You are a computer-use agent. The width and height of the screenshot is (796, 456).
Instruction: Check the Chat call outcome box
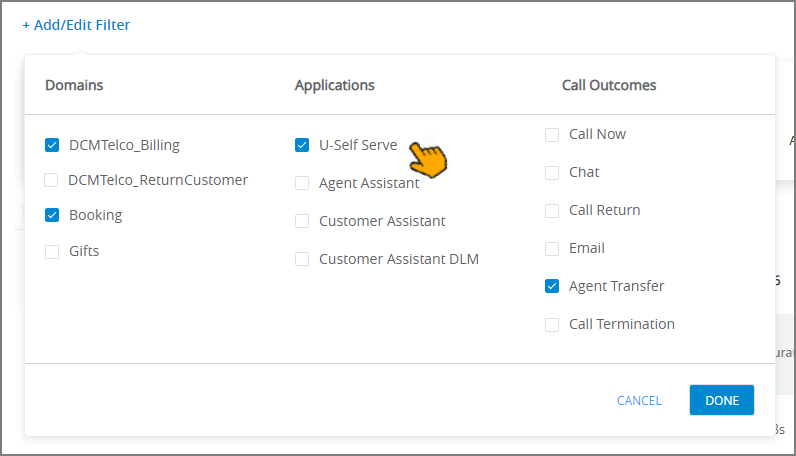pyautogui.click(x=552, y=173)
